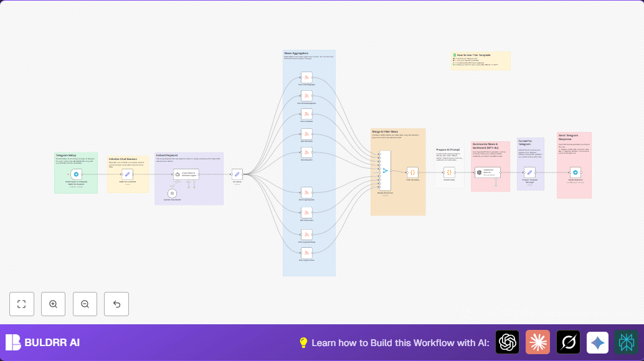Click 'Learn how to Build this Workflow' text

[x=400, y=343]
